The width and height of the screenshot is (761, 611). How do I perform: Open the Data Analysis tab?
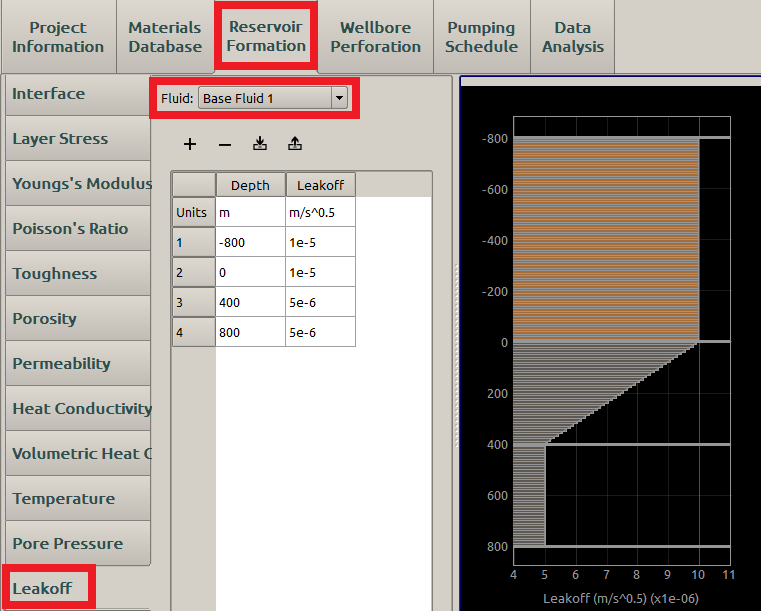(x=573, y=37)
